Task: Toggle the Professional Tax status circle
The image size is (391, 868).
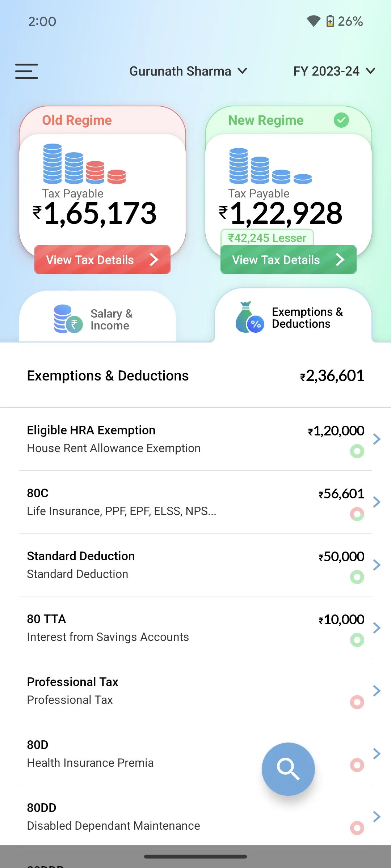Action: 357,702
